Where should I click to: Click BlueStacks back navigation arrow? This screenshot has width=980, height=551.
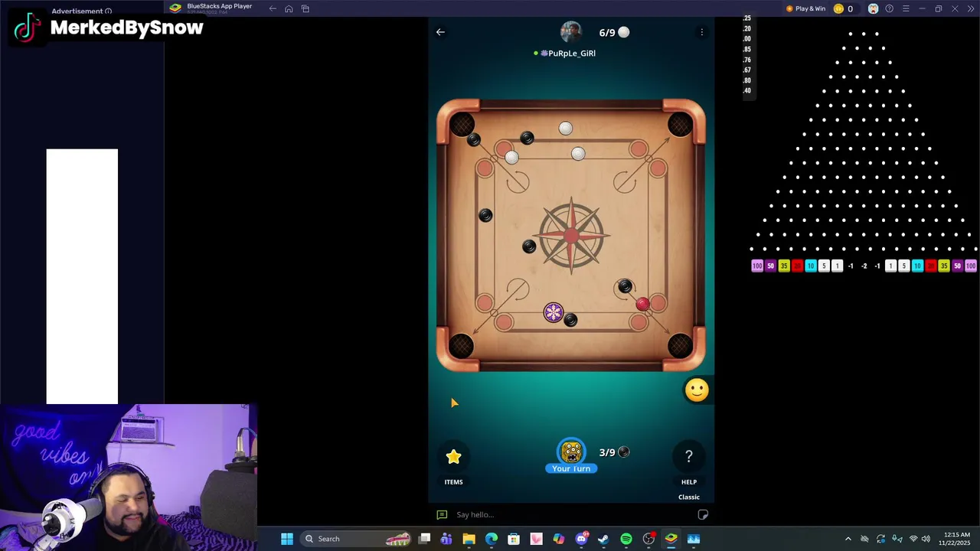[273, 8]
